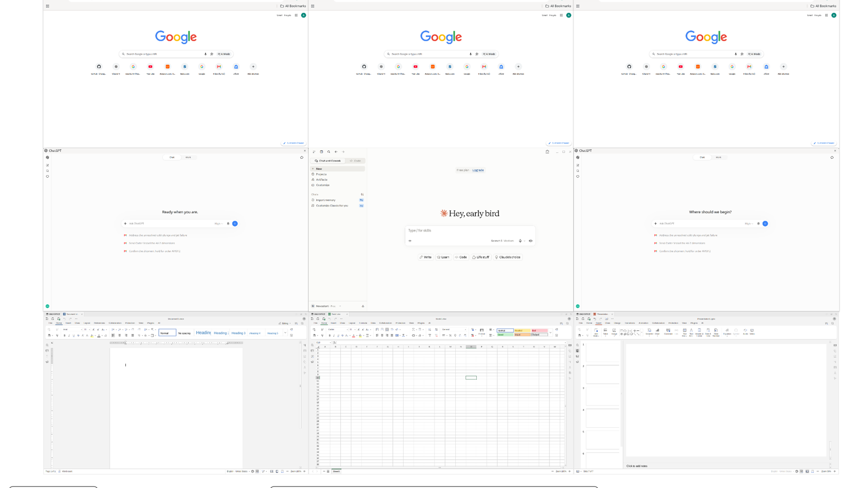Toggle underline formatting in the document editor
868x488 pixels.
click(x=74, y=336)
